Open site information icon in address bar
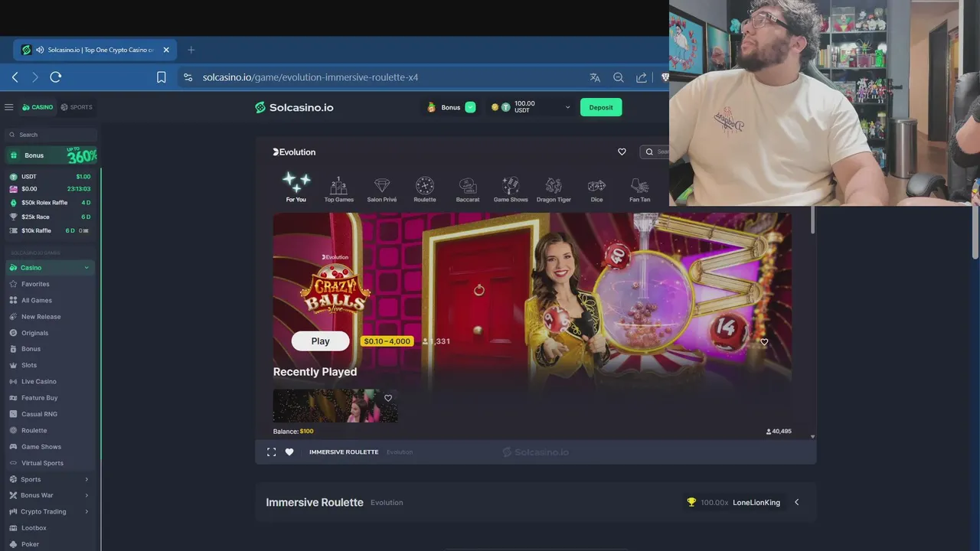The image size is (980, 551). 188,77
